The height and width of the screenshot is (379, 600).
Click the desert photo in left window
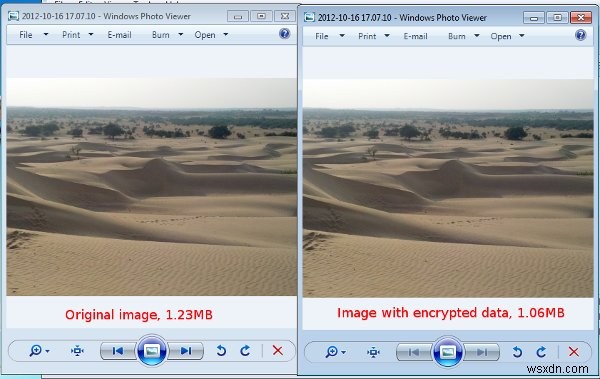(x=152, y=187)
